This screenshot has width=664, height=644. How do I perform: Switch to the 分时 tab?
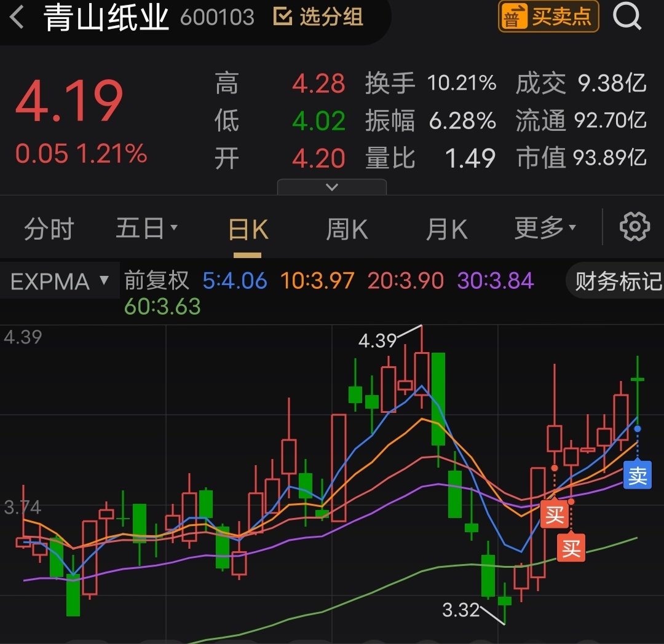[49, 229]
